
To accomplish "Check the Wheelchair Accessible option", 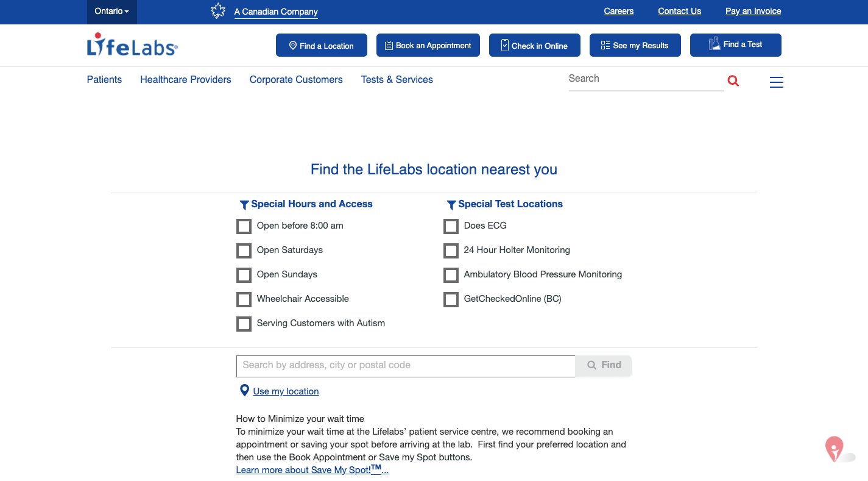I will click(x=244, y=299).
